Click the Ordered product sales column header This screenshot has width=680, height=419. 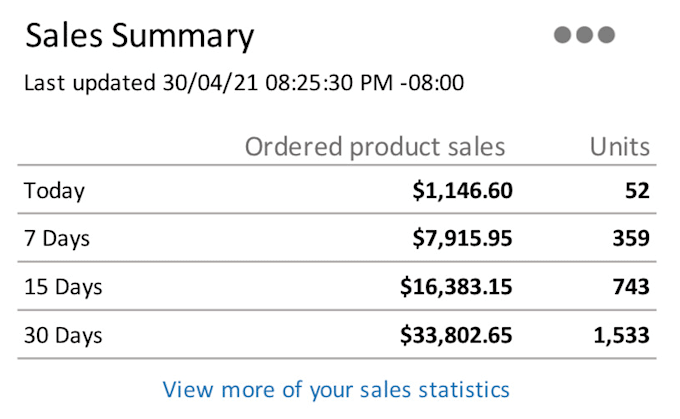375,147
